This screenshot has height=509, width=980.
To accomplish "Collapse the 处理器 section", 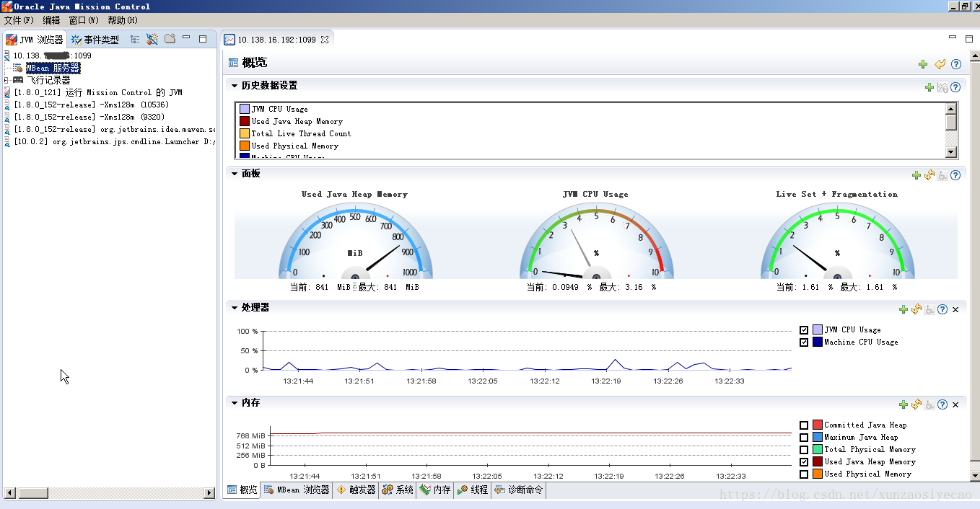I will [235, 308].
